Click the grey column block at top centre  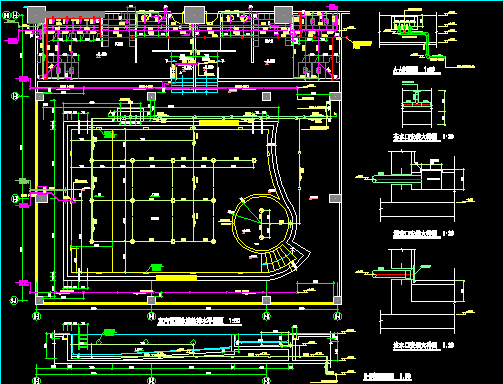pos(194,15)
